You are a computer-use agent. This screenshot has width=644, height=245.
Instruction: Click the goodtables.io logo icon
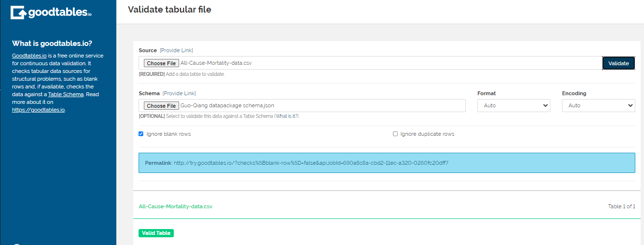point(18,13)
